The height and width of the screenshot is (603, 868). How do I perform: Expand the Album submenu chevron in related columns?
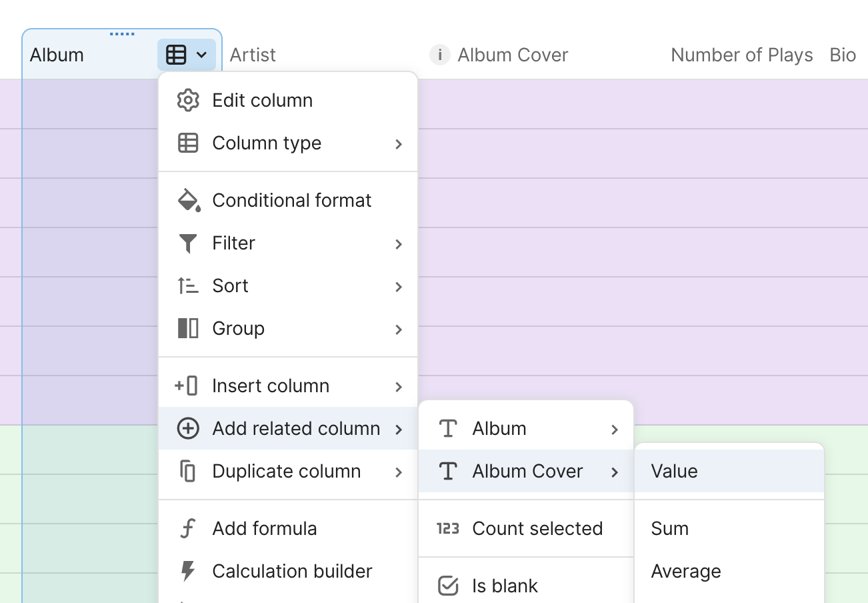click(615, 429)
